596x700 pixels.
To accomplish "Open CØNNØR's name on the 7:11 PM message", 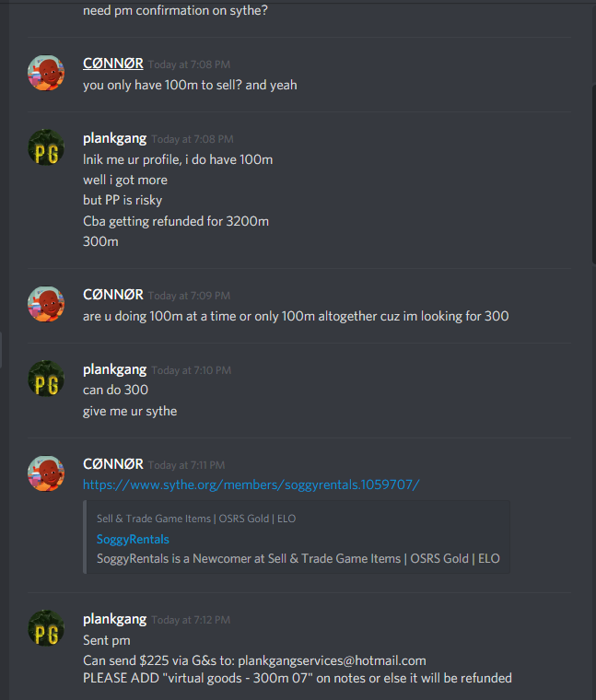I will tap(113, 464).
